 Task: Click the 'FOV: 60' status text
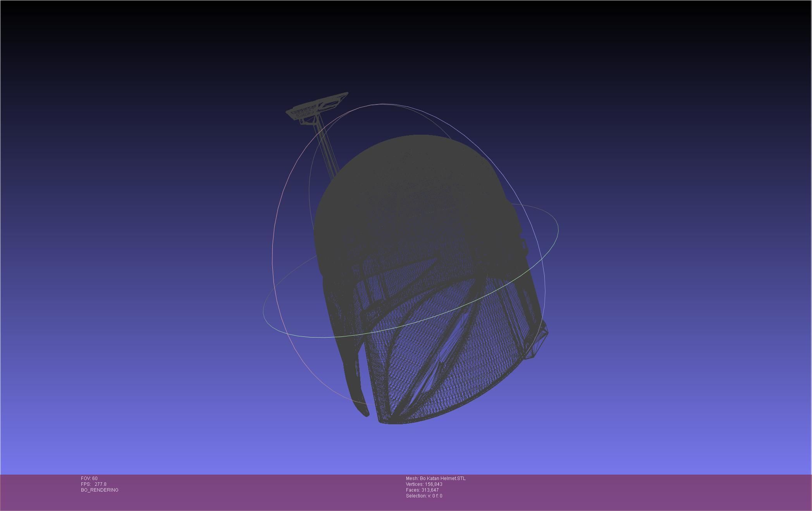89,478
